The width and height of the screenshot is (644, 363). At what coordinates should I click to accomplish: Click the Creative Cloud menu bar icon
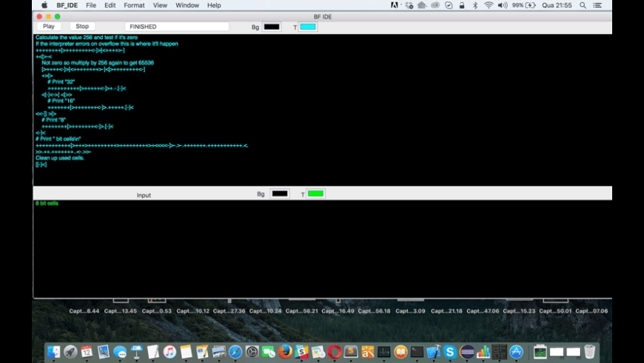(435, 5)
